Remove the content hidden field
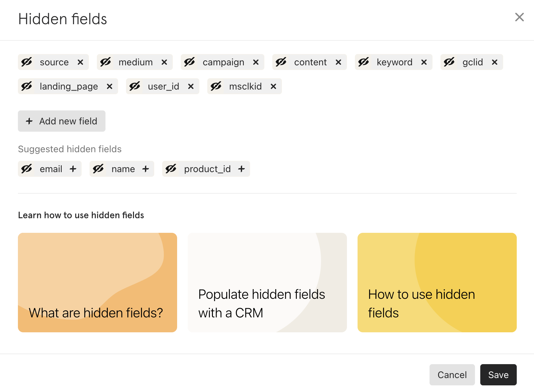 [338, 62]
